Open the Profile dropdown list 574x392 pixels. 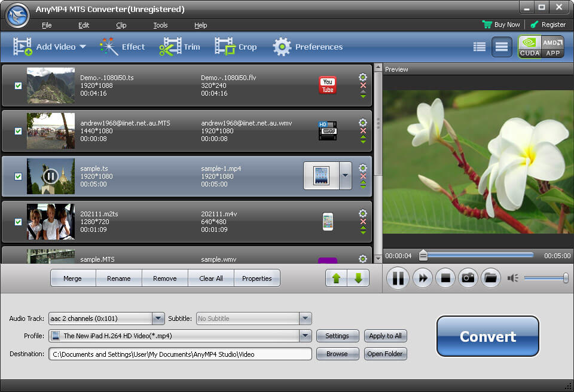click(306, 336)
